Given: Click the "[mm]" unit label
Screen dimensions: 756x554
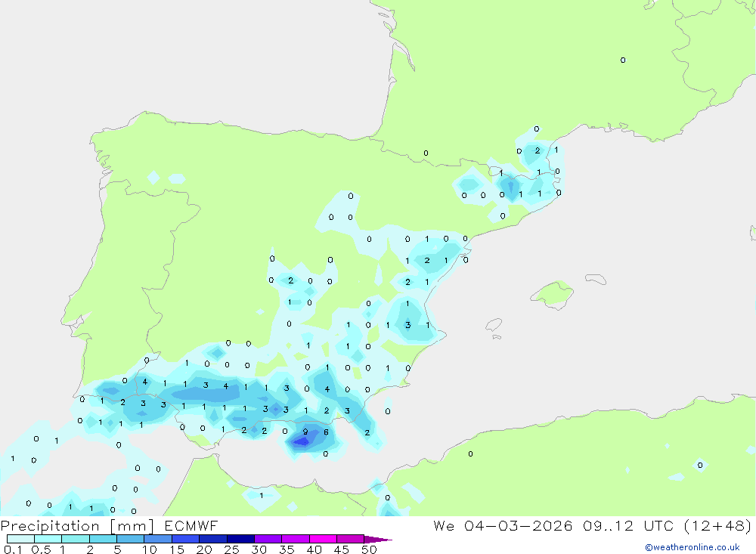Looking at the screenshot, I should click(132, 526).
